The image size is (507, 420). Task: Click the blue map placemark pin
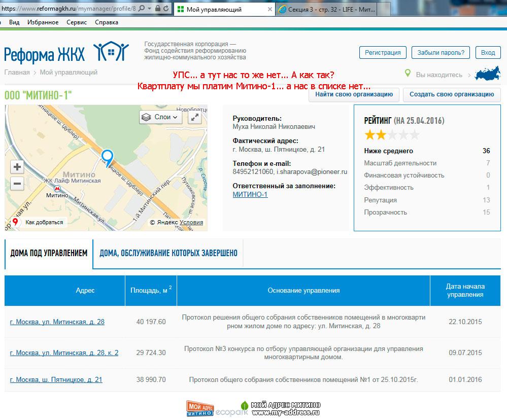coord(107,158)
